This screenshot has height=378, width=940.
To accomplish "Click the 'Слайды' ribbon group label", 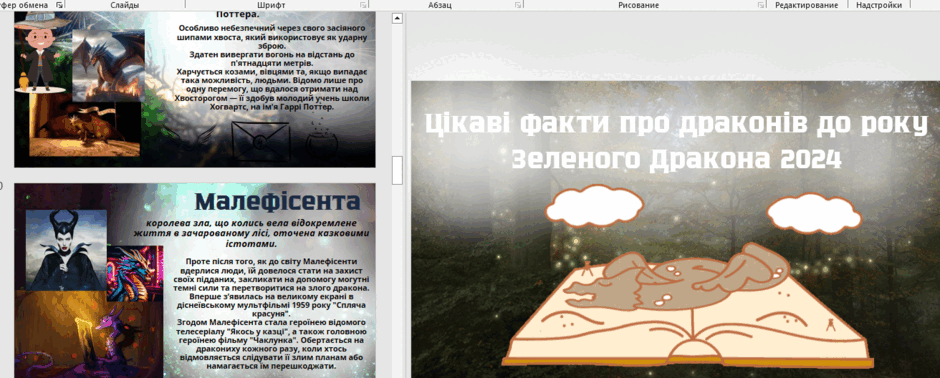I will coord(125,5).
